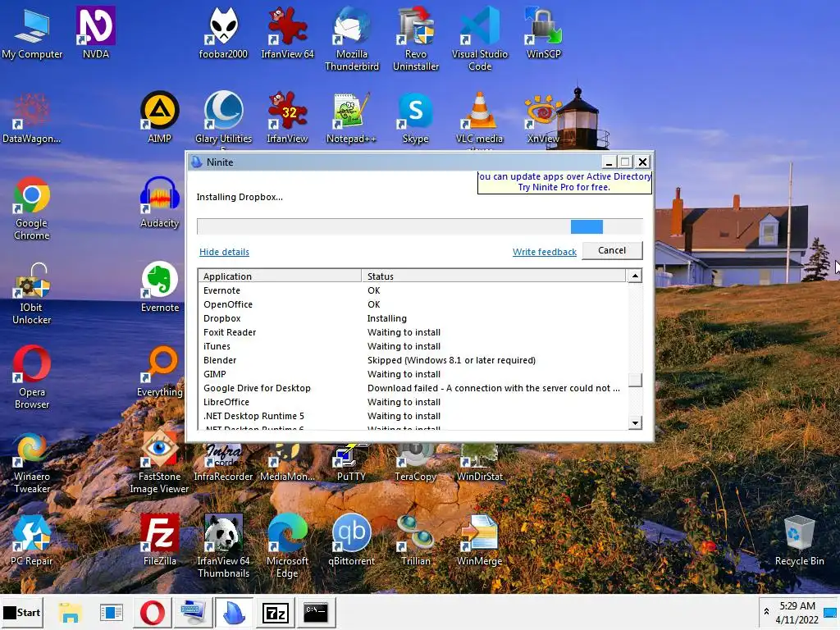
Task: Select the AIMP desktop shortcut
Action: [x=160, y=116]
